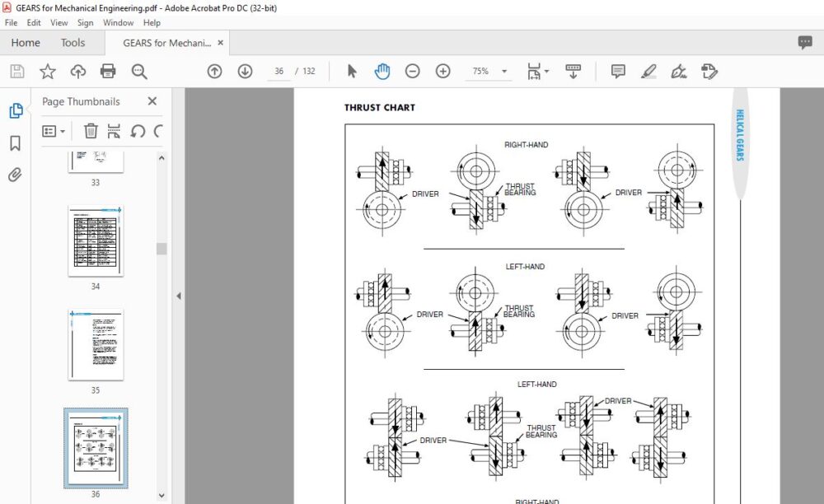Open thumbnails options dropdown menu
The height and width of the screenshot is (504, 824).
pos(54,131)
